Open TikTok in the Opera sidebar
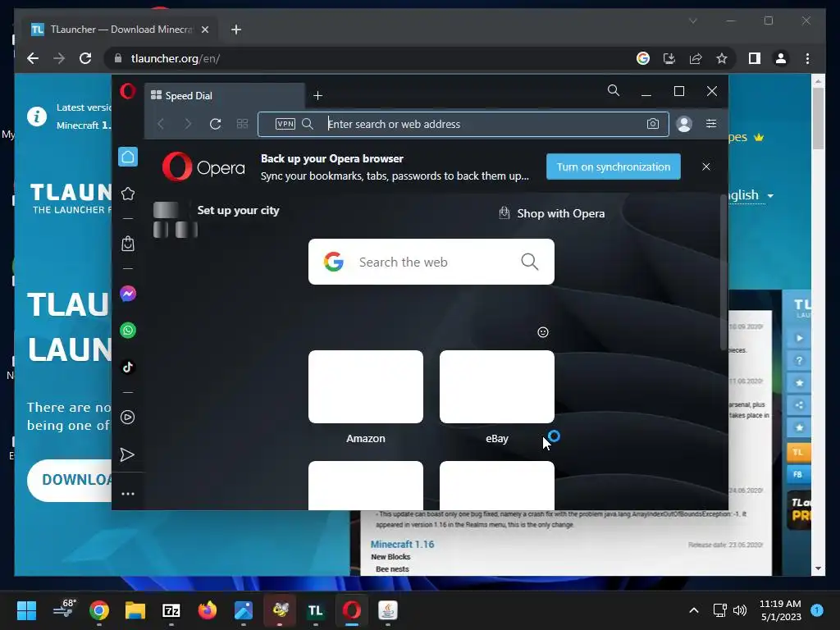 (x=128, y=367)
